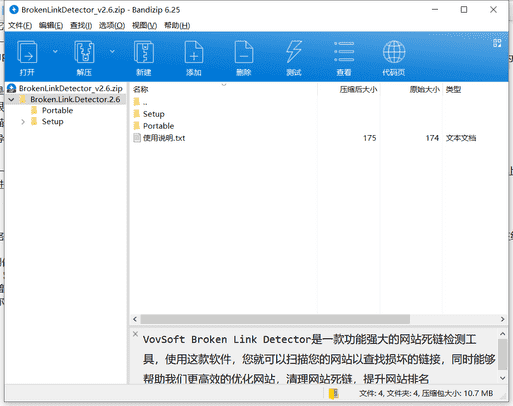Click the Bandizip title bar app icon
The height and width of the screenshot is (406, 513).
14,10
